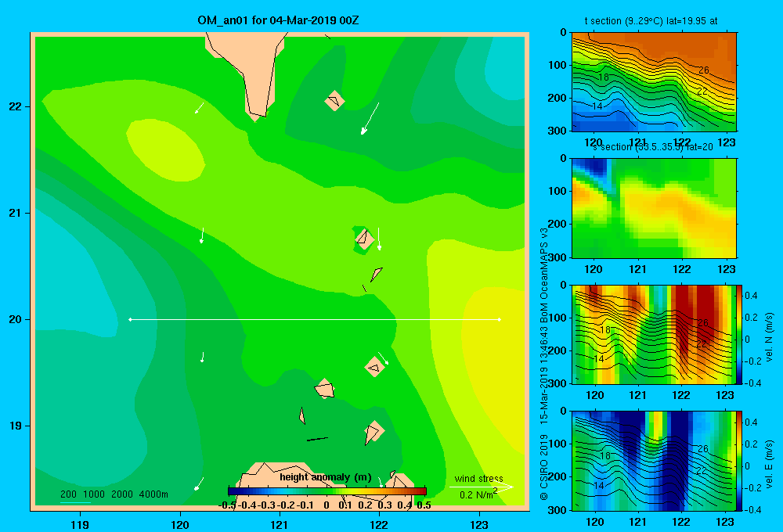Click the '26' isotherm label in temperature section
This screenshot has height=532, width=783.
pos(704,70)
